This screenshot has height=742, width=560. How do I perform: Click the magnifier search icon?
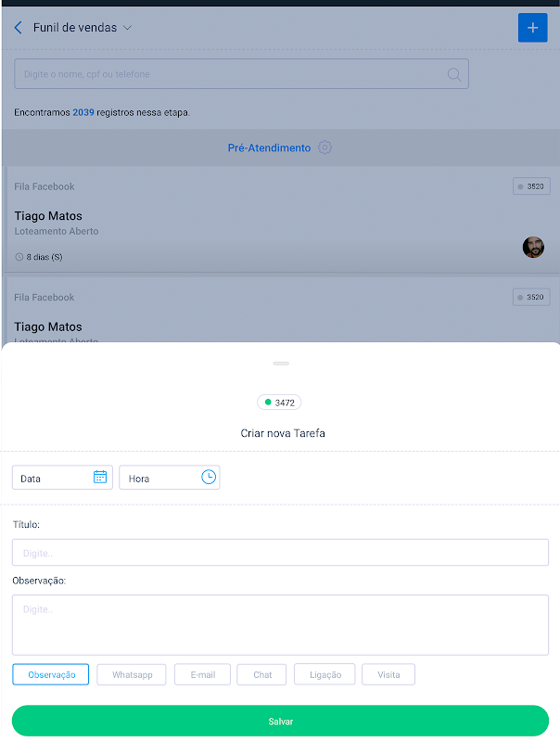coord(454,74)
